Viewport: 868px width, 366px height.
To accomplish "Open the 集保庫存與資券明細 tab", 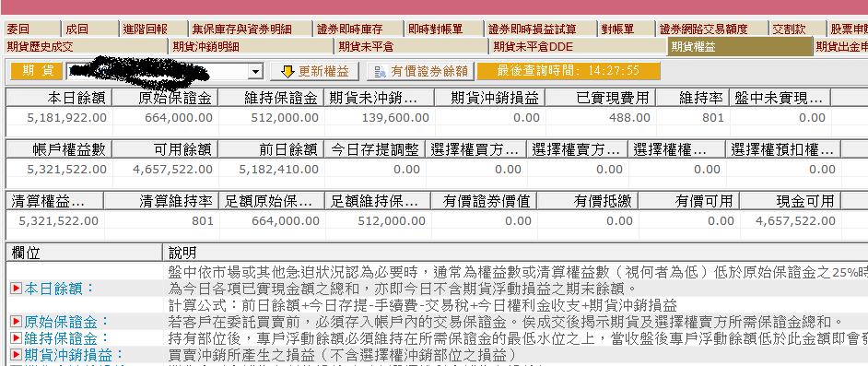I will (x=251, y=29).
